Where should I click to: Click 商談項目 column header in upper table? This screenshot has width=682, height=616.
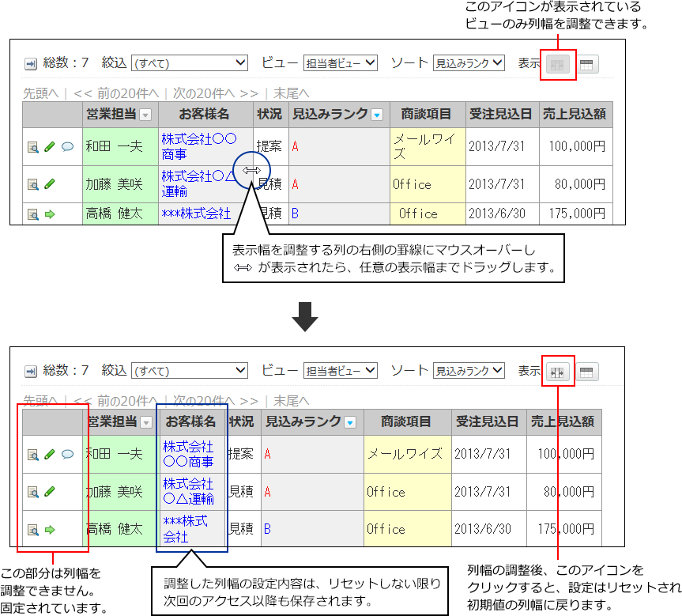(428, 115)
